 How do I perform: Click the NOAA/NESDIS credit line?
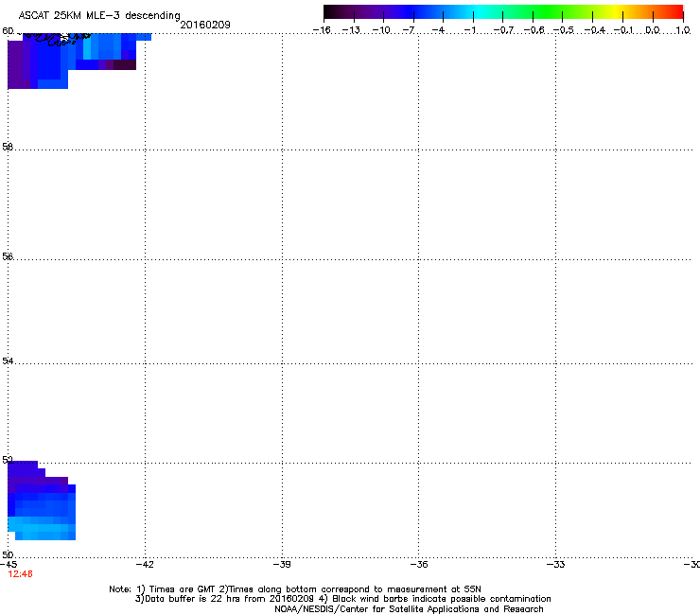[x=409, y=609]
